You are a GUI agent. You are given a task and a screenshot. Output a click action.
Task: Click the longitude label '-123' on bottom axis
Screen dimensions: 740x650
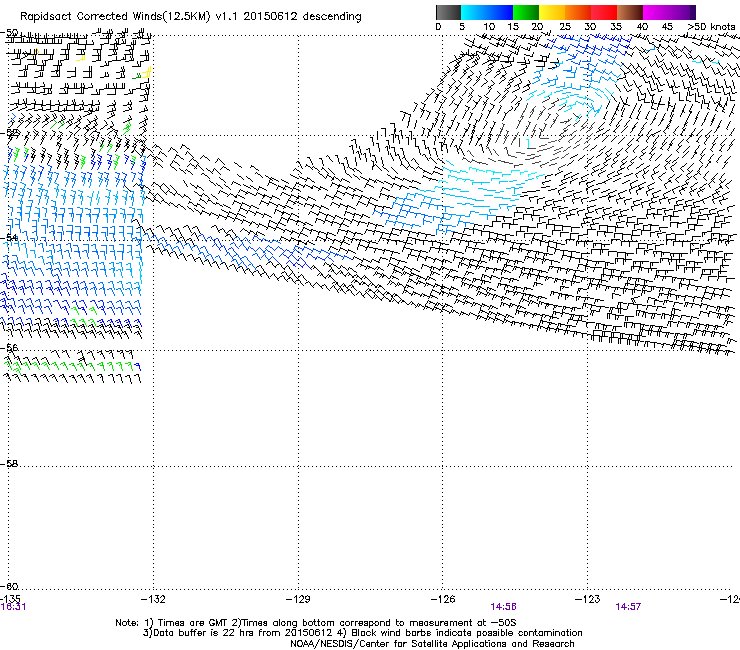click(588, 599)
